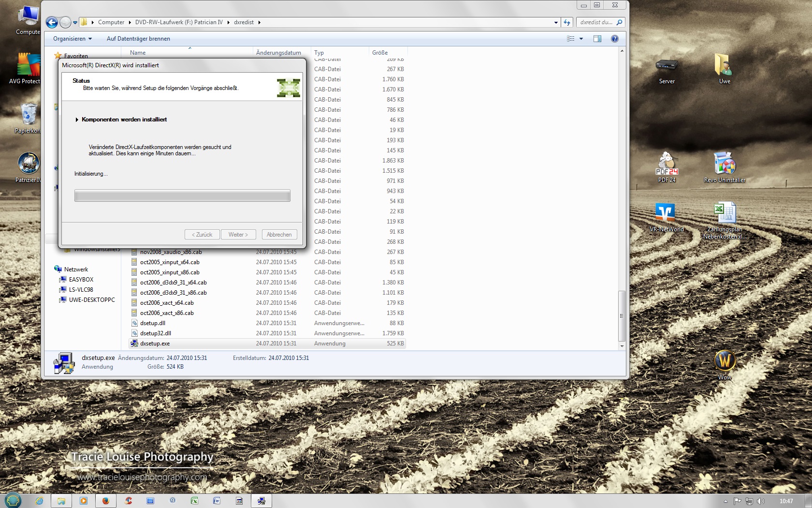Open the Windows Start menu

13,500
